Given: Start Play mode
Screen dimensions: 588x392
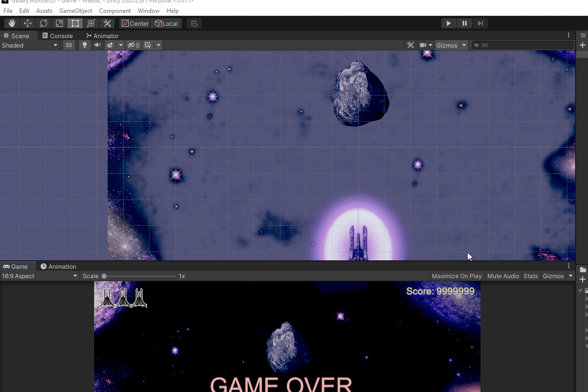Looking at the screenshot, I should pos(448,23).
